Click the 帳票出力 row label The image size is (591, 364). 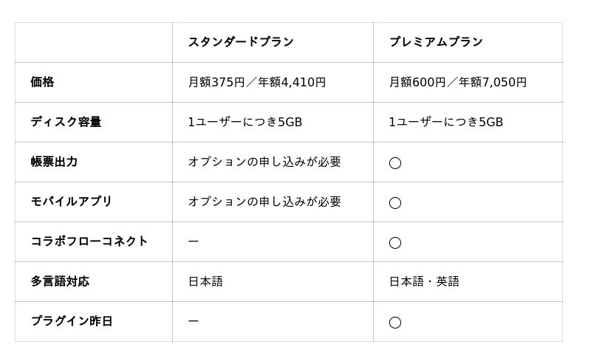(54, 162)
